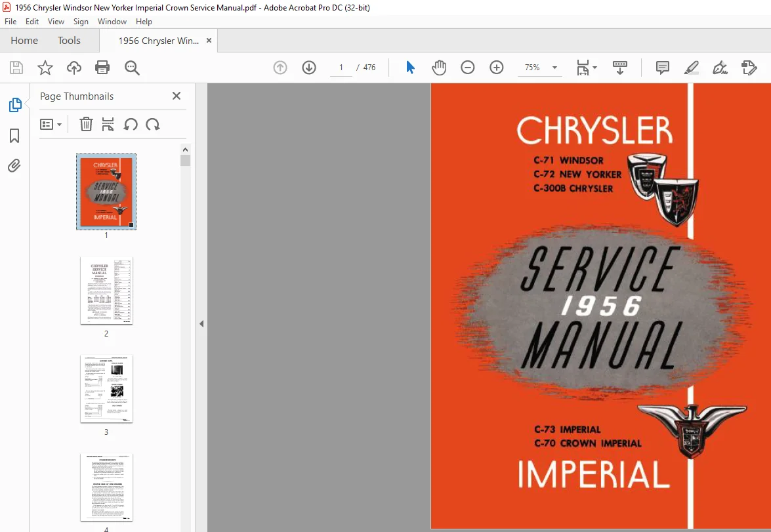Open the stamp/more tools icon

tap(749, 68)
